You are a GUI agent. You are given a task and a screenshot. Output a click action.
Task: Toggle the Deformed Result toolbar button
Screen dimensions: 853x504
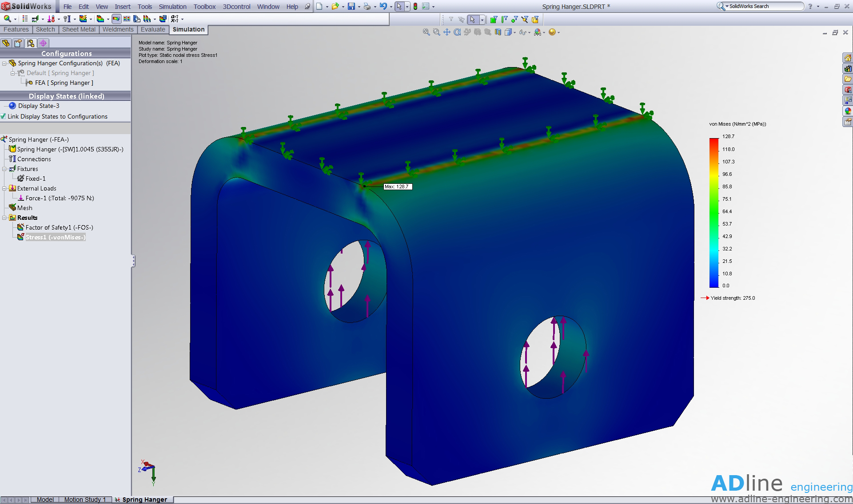click(116, 19)
